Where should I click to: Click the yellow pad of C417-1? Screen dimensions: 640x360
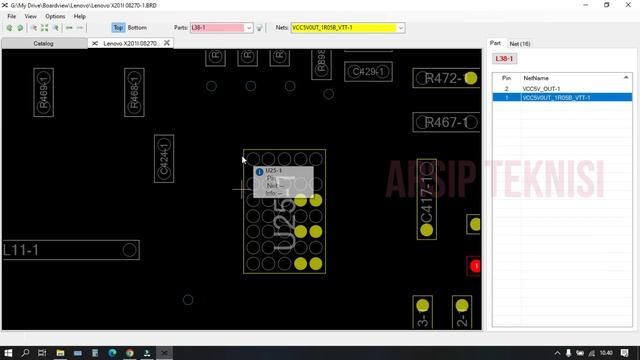coord(427,230)
